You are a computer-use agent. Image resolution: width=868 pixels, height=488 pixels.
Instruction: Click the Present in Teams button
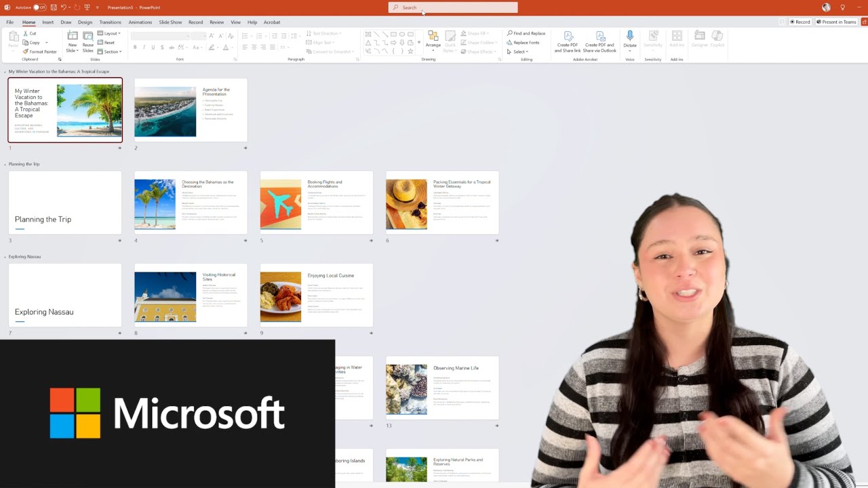[x=836, y=22]
